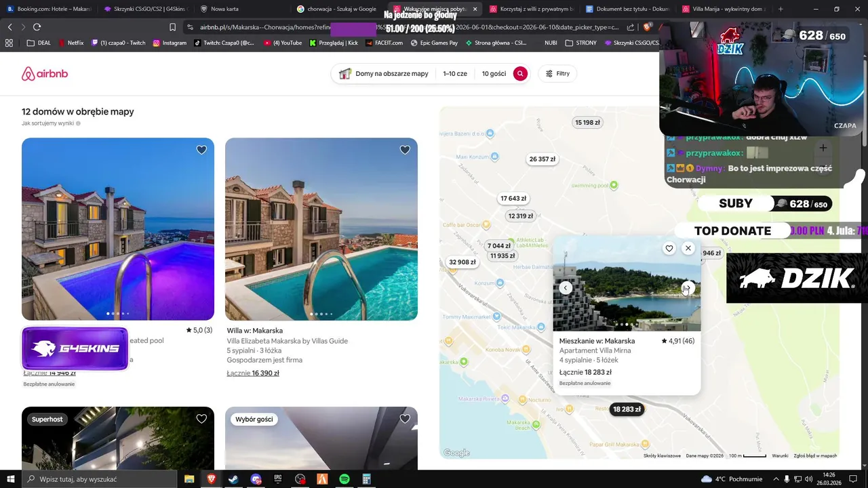The height and width of the screenshot is (488, 868).
Task: Show previous photo in Villa Mirna popup
Action: pos(566,288)
